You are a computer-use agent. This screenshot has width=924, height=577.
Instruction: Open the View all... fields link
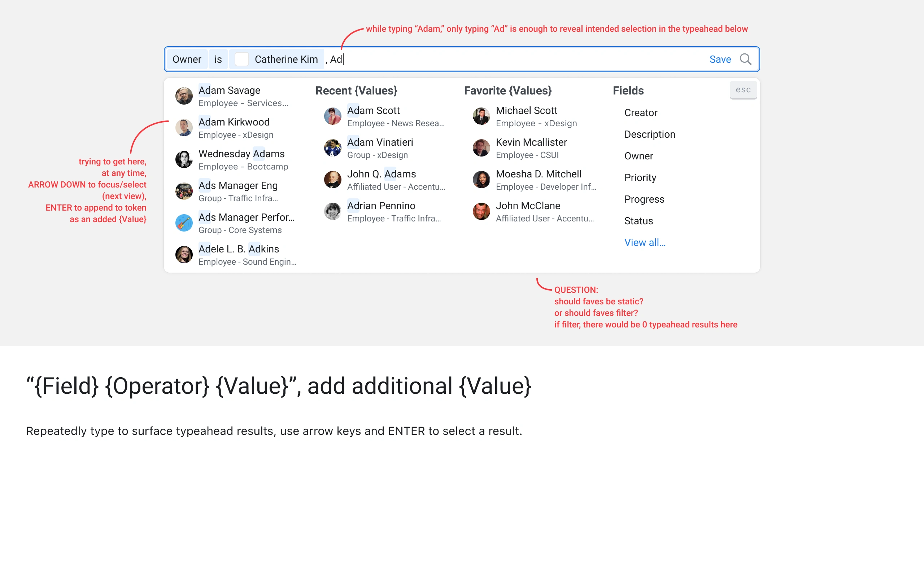pyautogui.click(x=645, y=242)
